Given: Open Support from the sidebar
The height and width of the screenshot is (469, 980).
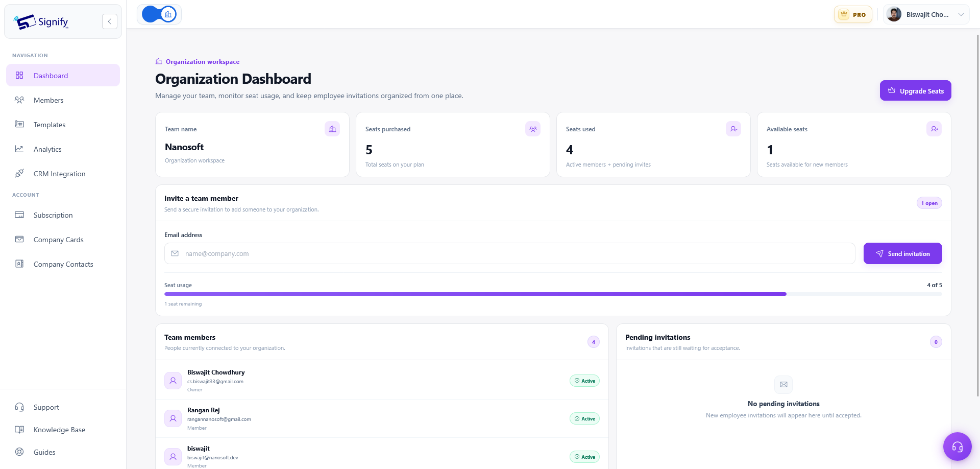Looking at the screenshot, I should tap(63, 407).
